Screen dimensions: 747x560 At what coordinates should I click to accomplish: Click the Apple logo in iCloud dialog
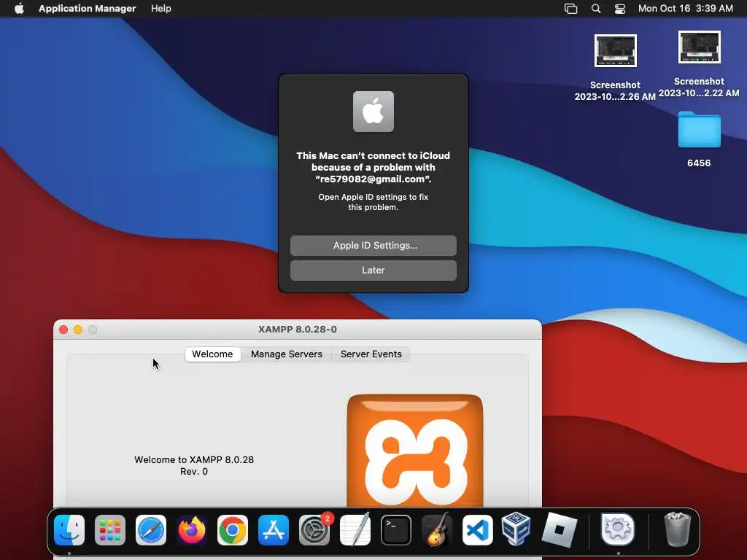pyautogui.click(x=373, y=112)
